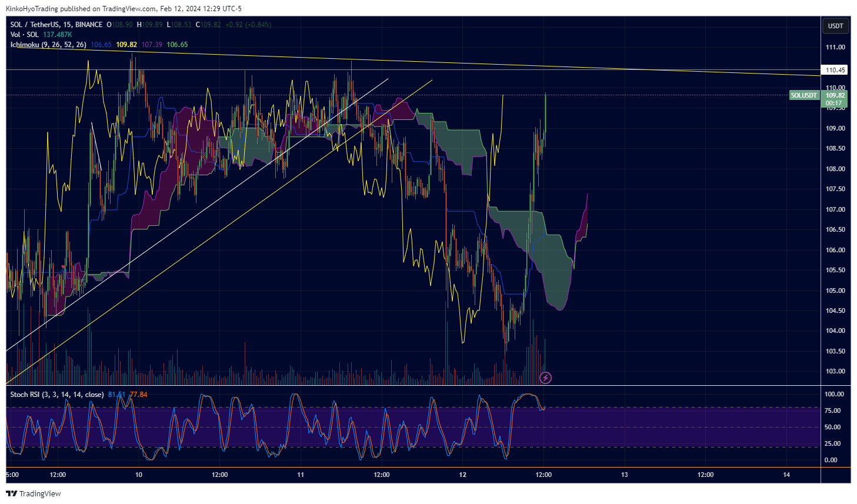Click the 104.00 price axis label
The width and height of the screenshot is (857, 504).
[x=835, y=331]
